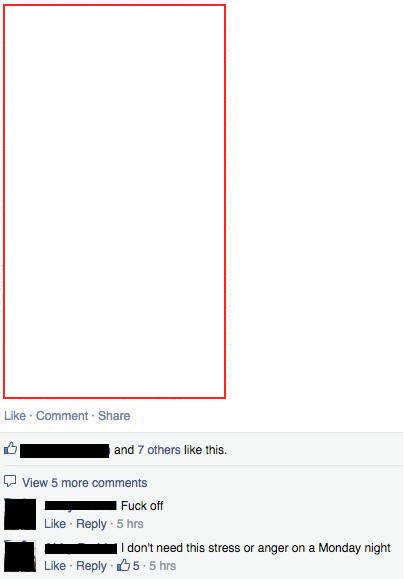Share this post
The height and width of the screenshot is (579, 404).
click(114, 416)
